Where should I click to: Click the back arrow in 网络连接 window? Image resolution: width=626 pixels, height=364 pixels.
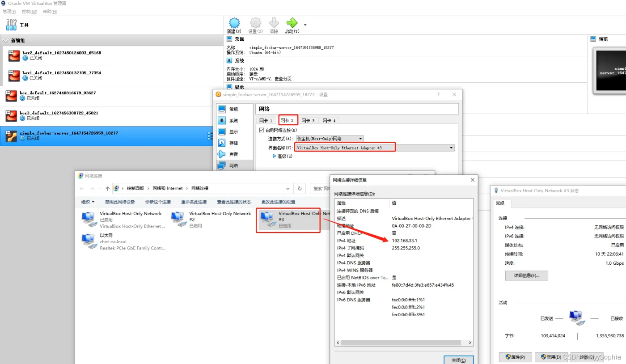coord(82,188)
